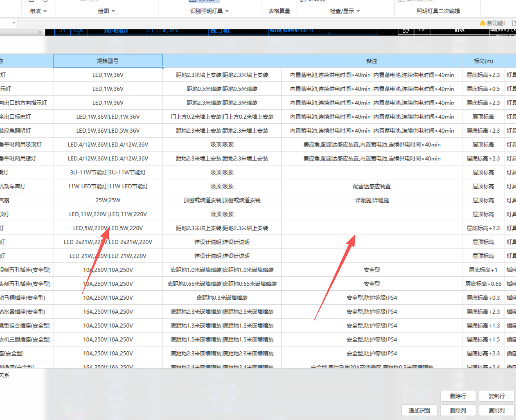Click the 复制行 button
This screenshot has width=516, height=420.
coord(497,396)
